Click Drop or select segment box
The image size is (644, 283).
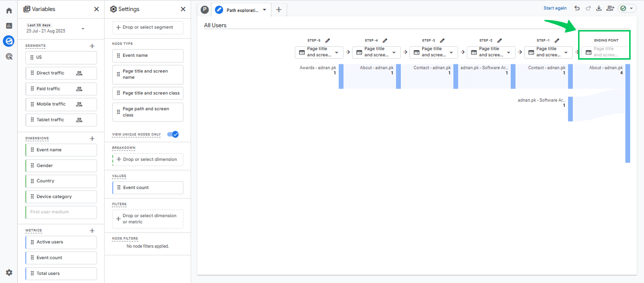[148, 27]
